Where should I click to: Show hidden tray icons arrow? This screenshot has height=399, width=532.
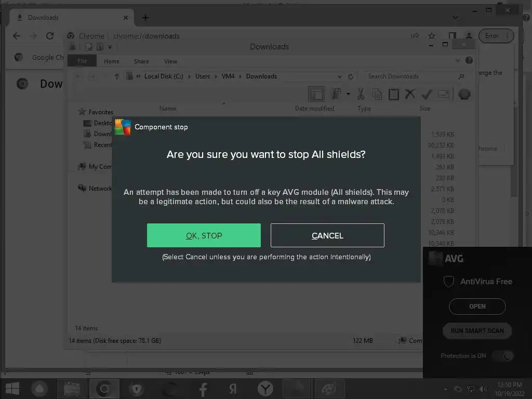pyautogui.click(x=445, y=389)
